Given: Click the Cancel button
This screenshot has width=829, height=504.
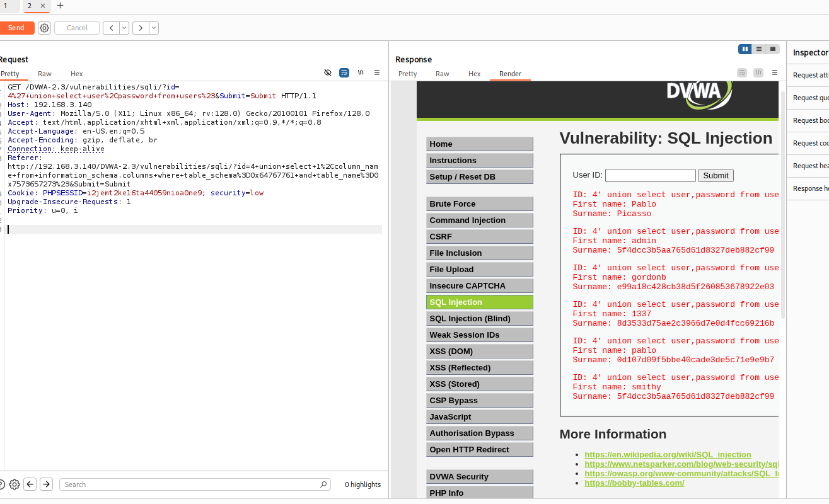Looking at the screenshot, I should pos(77,28).
